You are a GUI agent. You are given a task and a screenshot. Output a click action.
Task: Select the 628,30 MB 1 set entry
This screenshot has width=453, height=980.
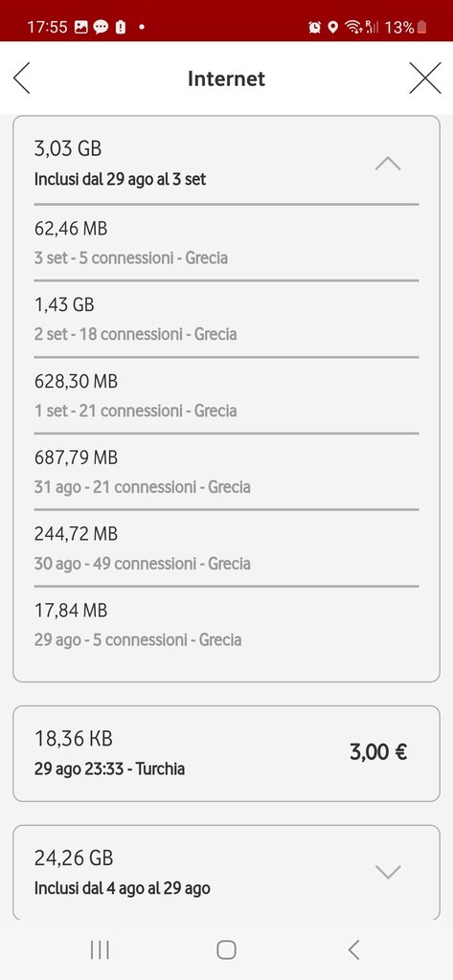(x=226, y=395)
